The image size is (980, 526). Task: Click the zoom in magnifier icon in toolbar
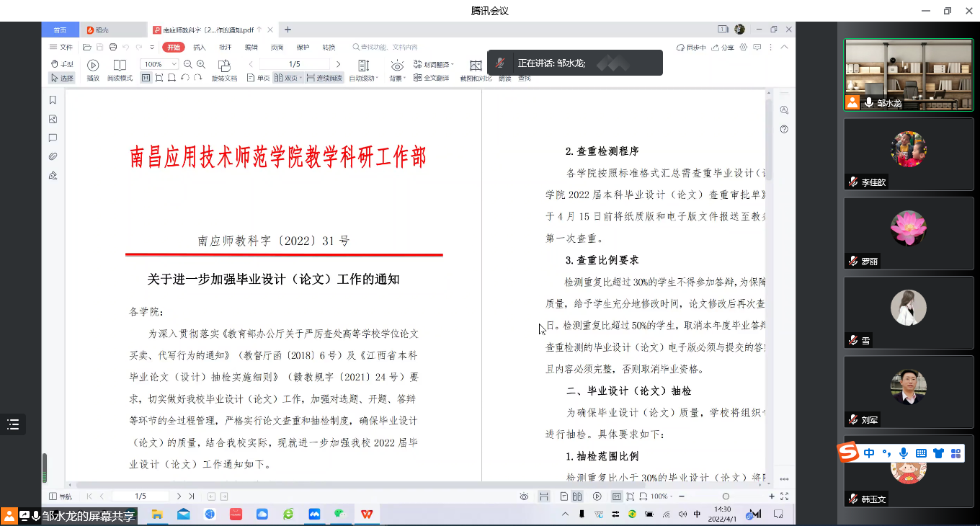(202, 64)
